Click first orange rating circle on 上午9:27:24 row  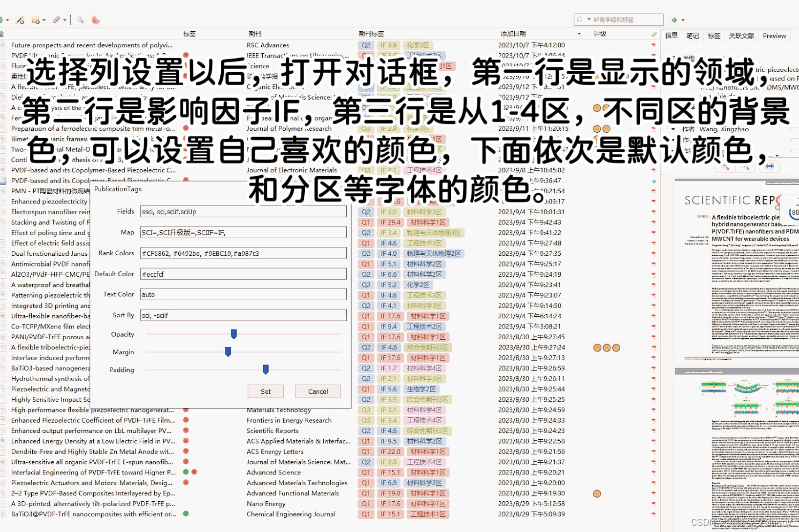(597, 348)
